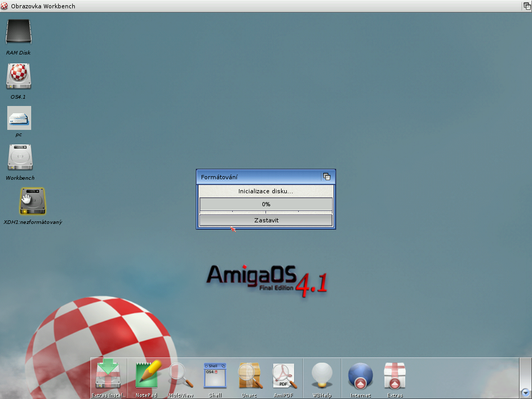
Task: Click the 'Workbench' disk icon label
Action: pos(20,178)
